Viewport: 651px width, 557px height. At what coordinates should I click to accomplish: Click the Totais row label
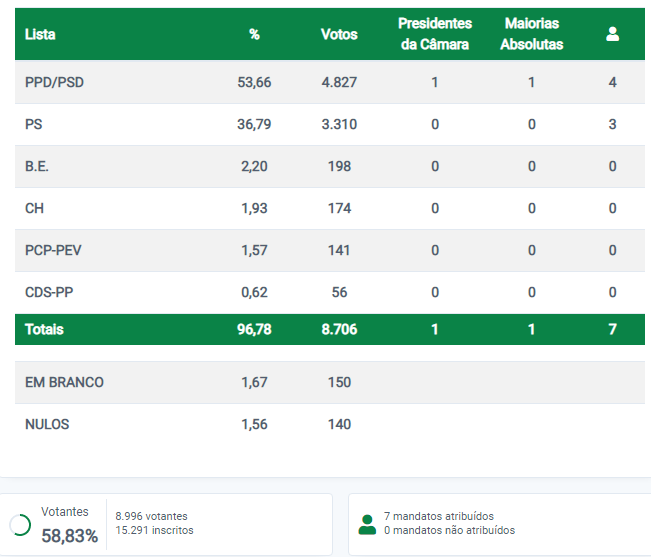(44, 329)
